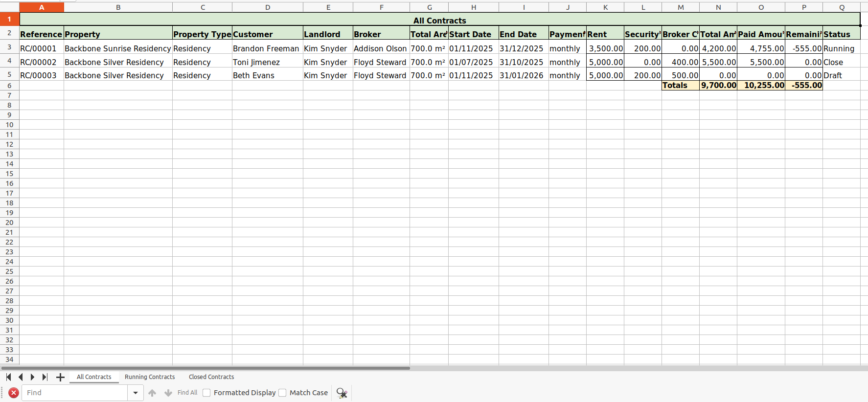Enable Match Case checkbox
This screenshot has height=402, width=868.
282,393
